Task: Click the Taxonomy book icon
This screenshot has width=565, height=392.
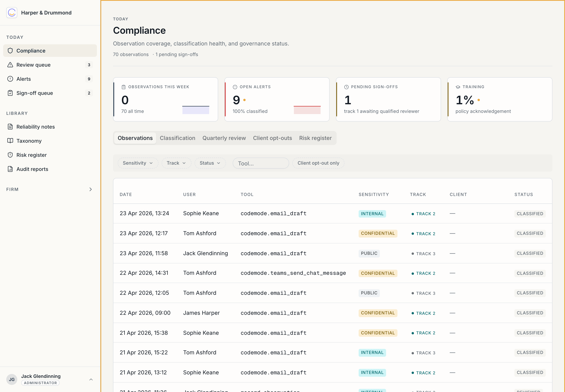Action: pyautogui.click(x=10, y=141)
